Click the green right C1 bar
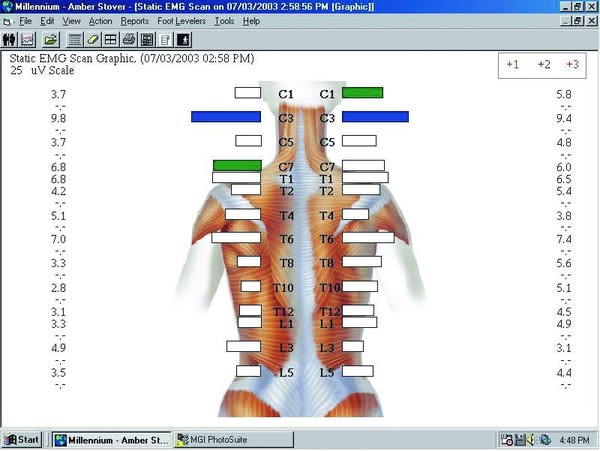Image resolution: width=600 pixels, height=451 pixels. [x=362, y=93]
